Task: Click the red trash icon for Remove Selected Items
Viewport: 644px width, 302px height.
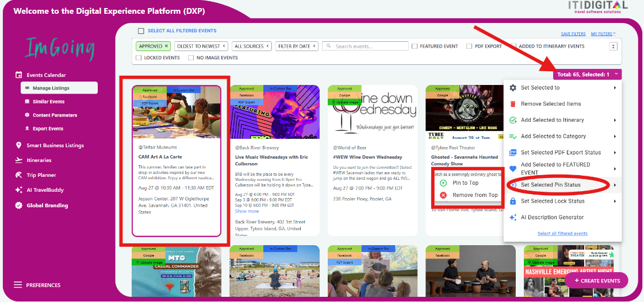Action: [512, 104]
